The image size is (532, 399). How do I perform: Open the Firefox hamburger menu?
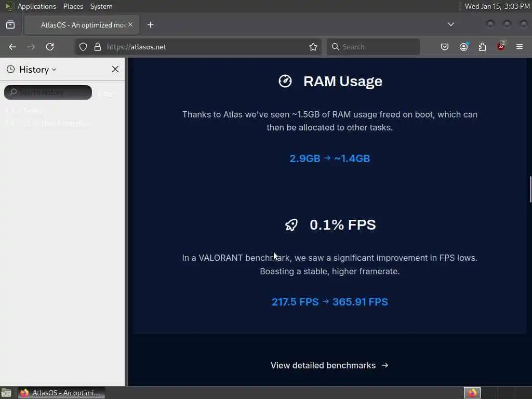pyautogui.click(x=520, y=47)
